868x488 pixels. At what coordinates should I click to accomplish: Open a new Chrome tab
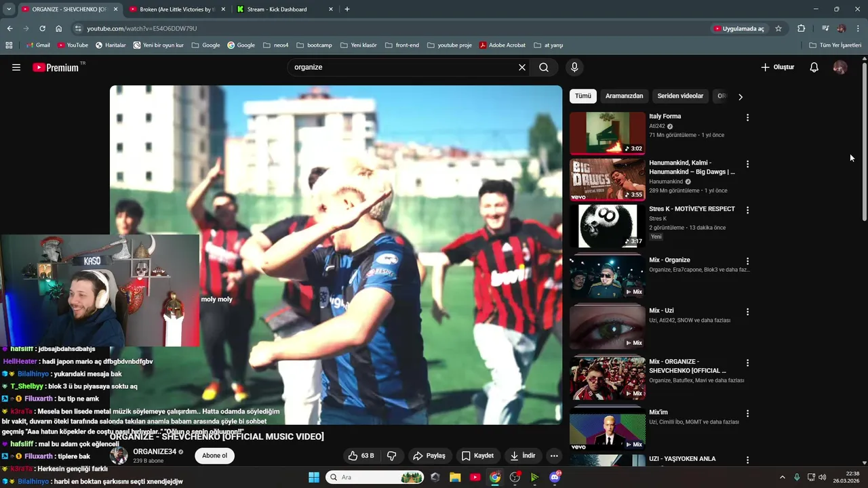[x=347, y=9]
